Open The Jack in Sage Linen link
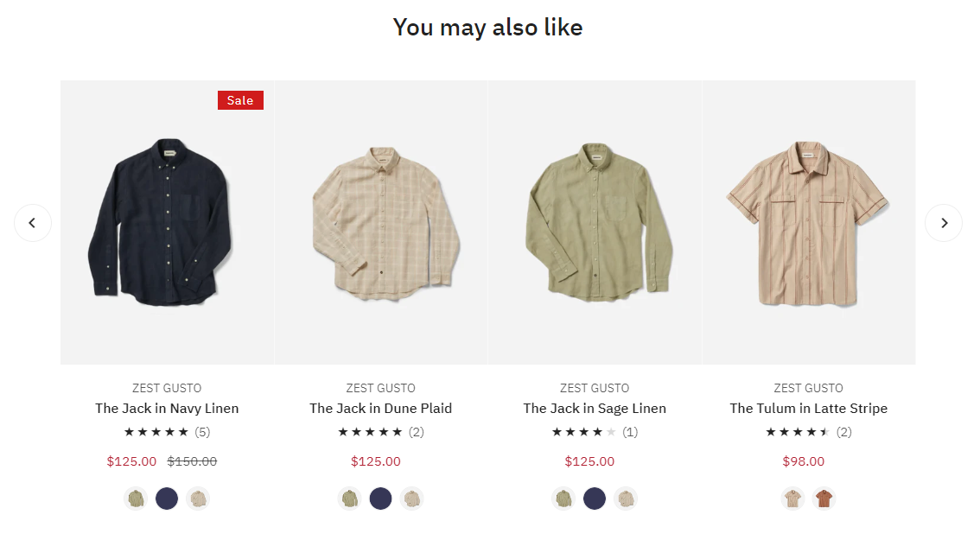The width and height of the screenshot is (980, 540). click(x=595, y=408)
